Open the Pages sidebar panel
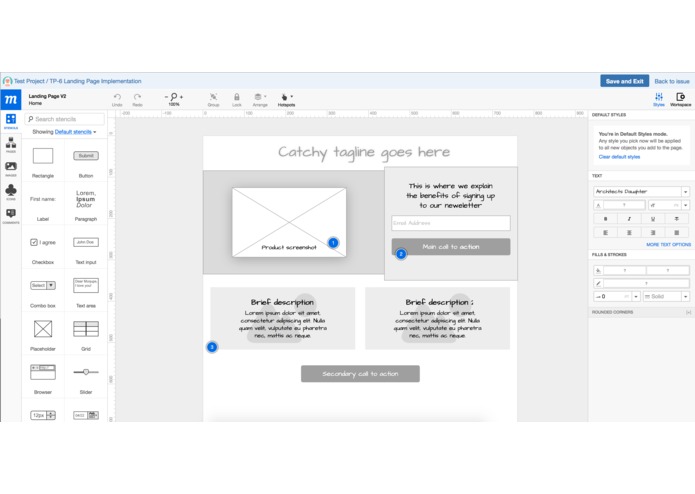Viewport: 695px width, 494px height. [11, 145]
